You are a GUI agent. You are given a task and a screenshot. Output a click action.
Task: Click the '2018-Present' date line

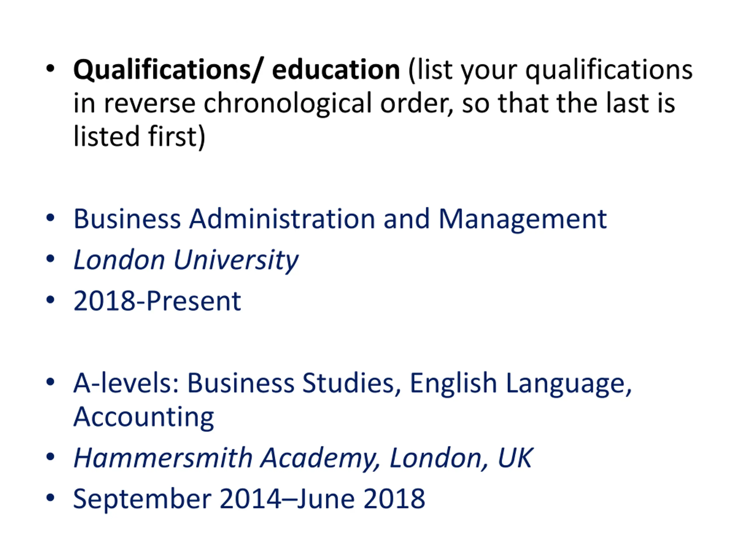click(157, 301)
